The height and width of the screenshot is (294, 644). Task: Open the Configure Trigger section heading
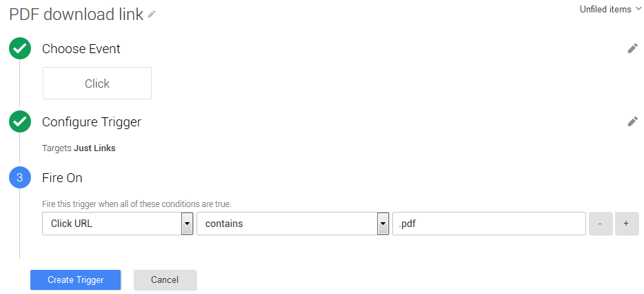click(x=92, y=122)
